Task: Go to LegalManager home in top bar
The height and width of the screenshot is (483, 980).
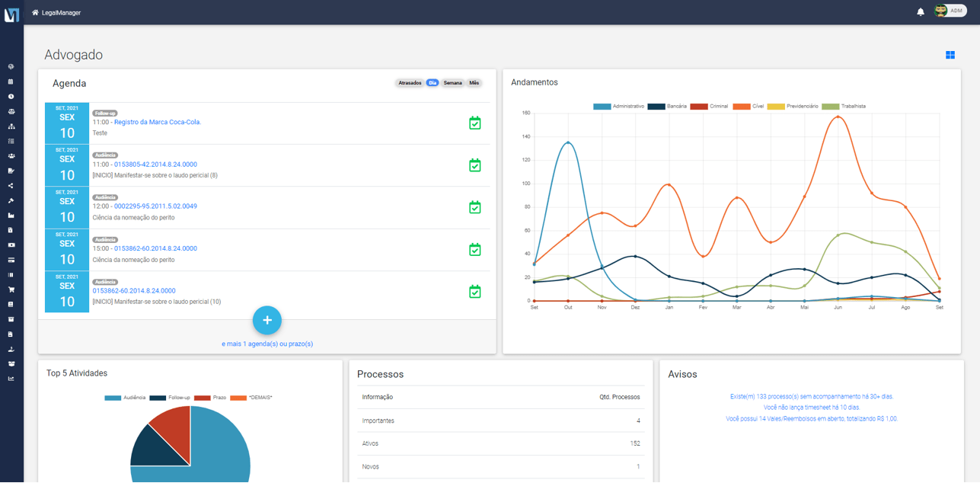Action: [x=56, y=13]
